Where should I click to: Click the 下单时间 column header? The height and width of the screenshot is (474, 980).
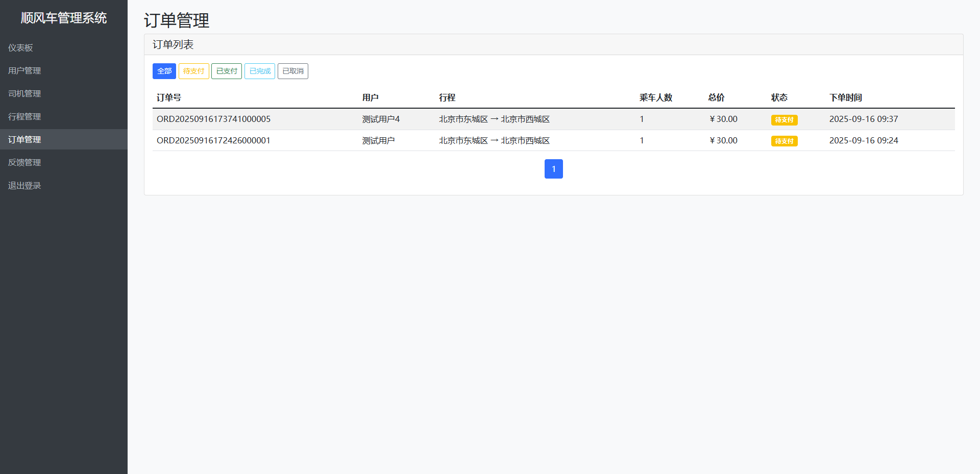pos(845,97)
